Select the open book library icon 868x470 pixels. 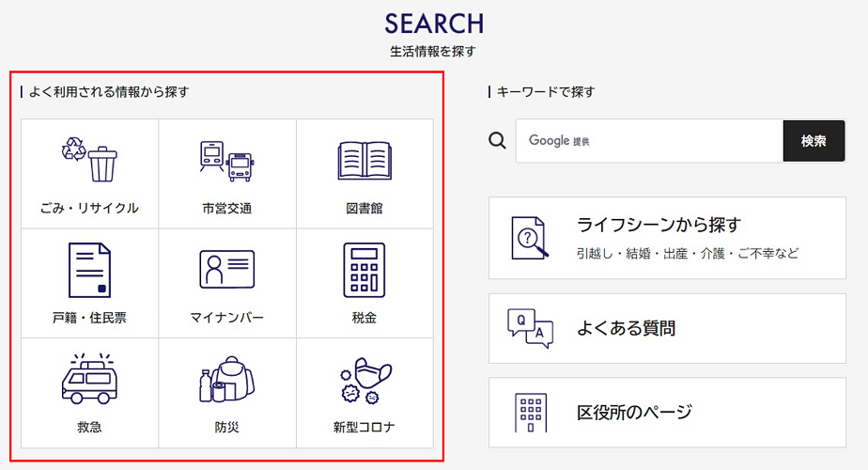[364, 161]
